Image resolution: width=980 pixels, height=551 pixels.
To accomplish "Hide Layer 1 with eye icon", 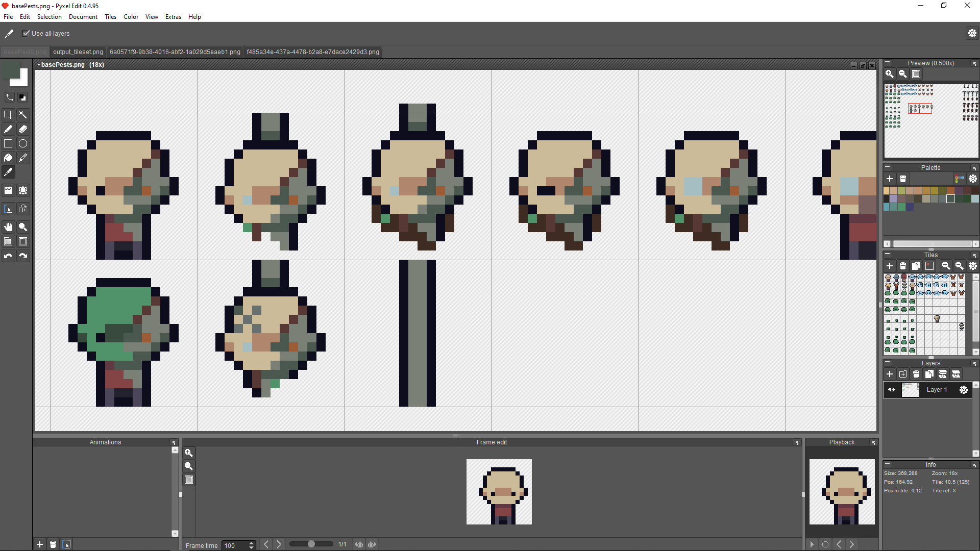I will (x=892, y=390).
